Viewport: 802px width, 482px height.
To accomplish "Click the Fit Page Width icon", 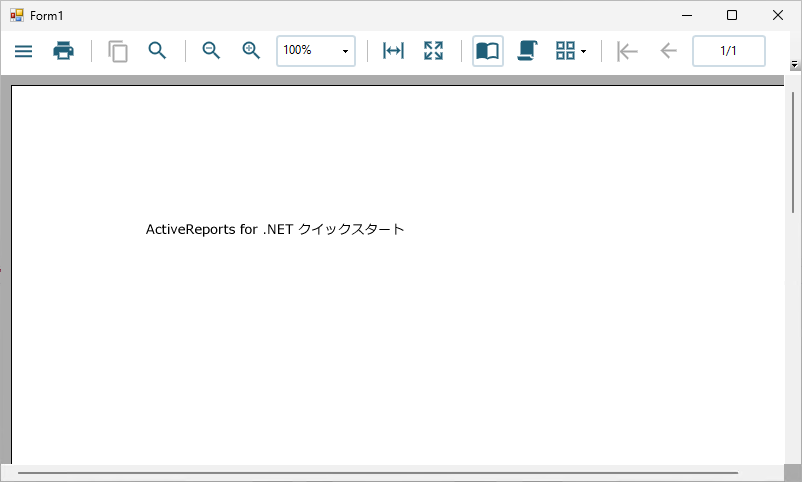I will [393, 51].
